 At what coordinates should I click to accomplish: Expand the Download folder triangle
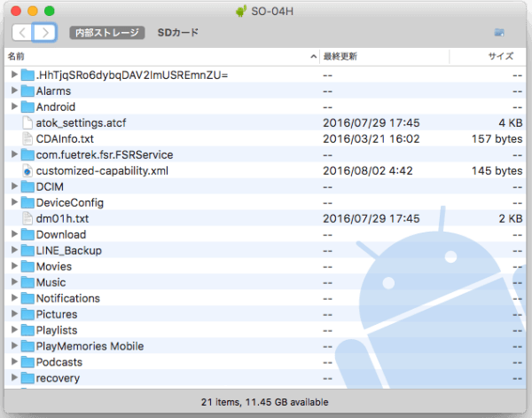point(14,234)
